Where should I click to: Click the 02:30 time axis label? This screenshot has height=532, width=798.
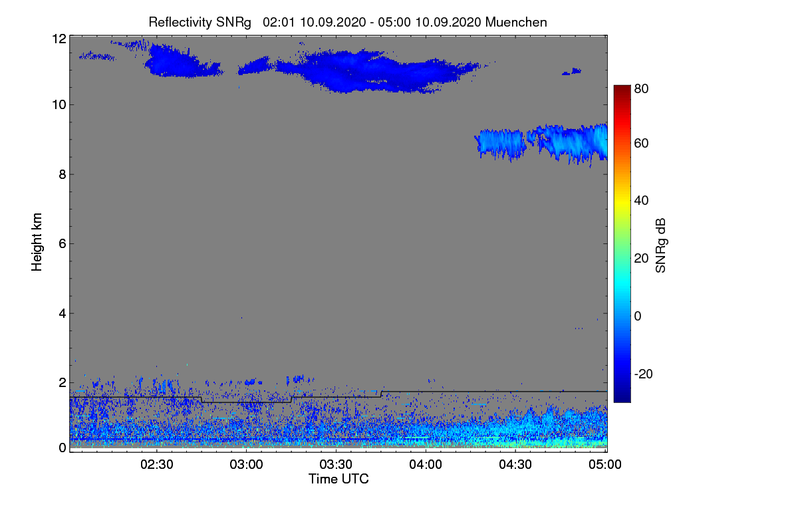(157, 465)
